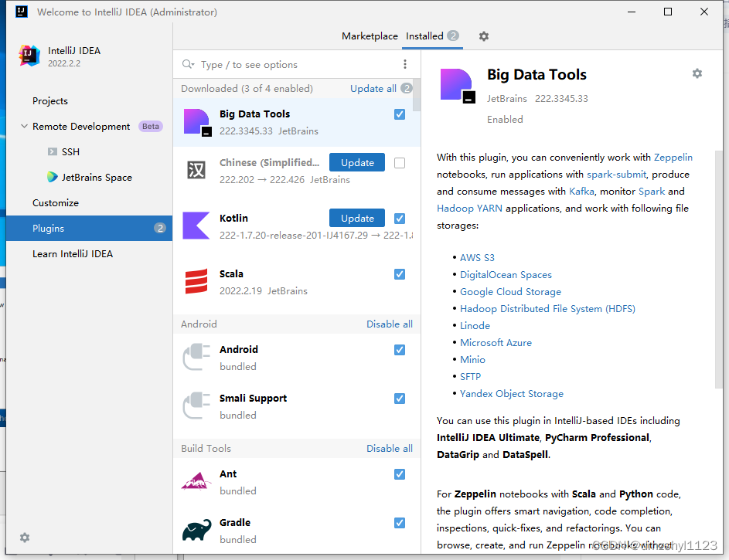
Task: Open the Yandex Object Storage link
Action: click(512, 394)
